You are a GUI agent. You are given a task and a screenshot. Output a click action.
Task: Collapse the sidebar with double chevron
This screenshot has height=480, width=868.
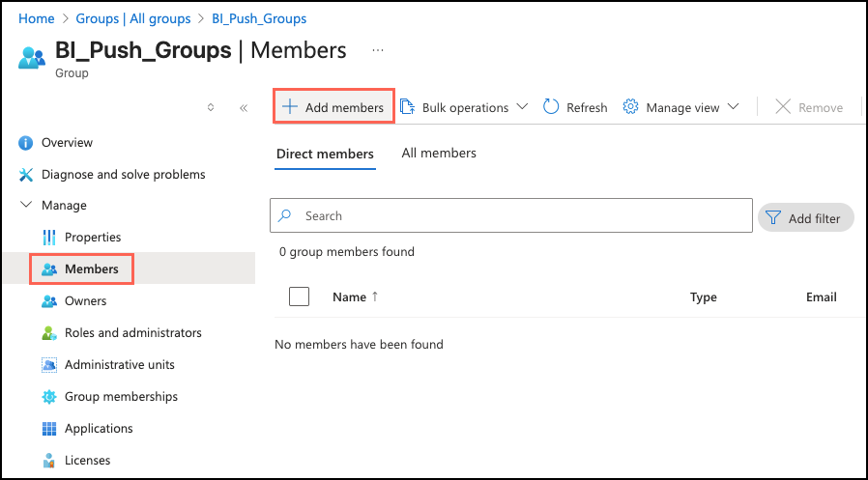click(x=243, y=108)
